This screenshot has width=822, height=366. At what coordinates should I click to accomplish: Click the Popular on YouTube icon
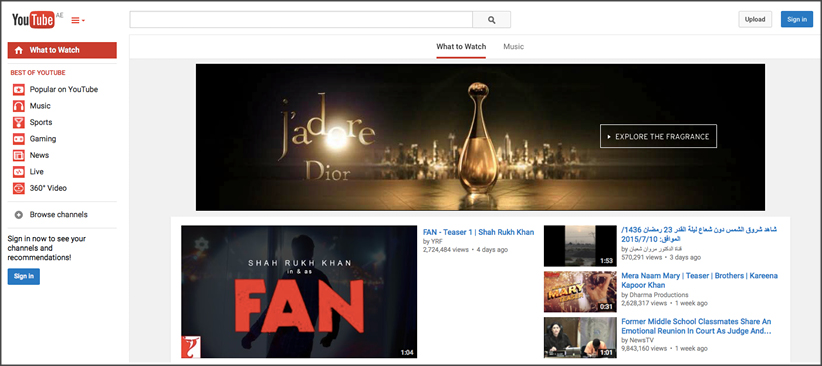[19, 90]
